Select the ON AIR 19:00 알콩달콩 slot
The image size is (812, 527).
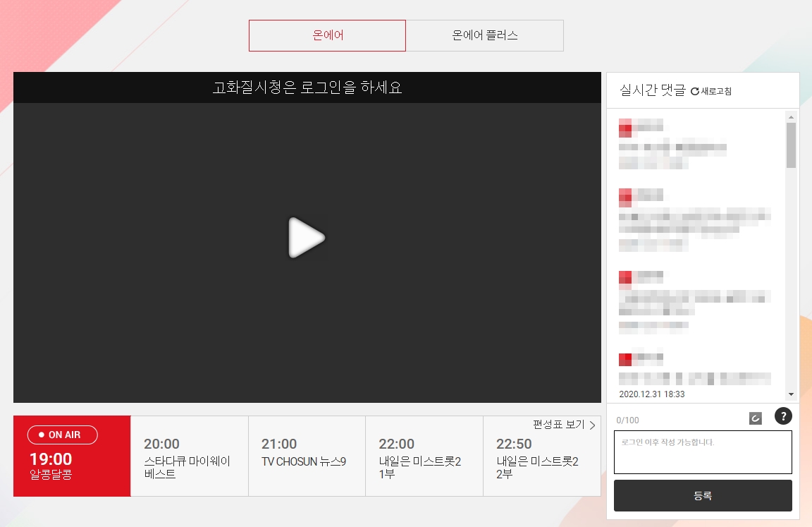(x=72, y=456)
